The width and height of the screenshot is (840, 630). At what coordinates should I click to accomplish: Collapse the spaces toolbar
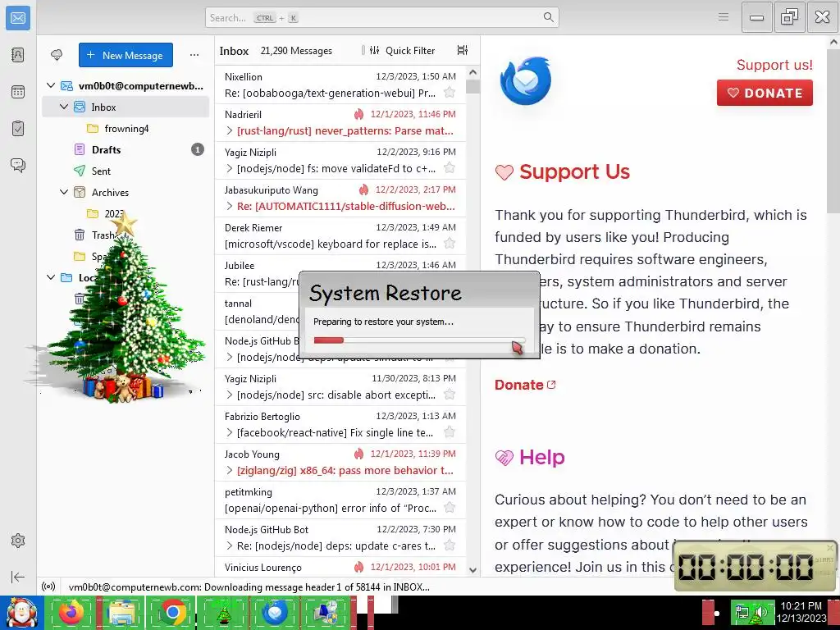(18, 577)
